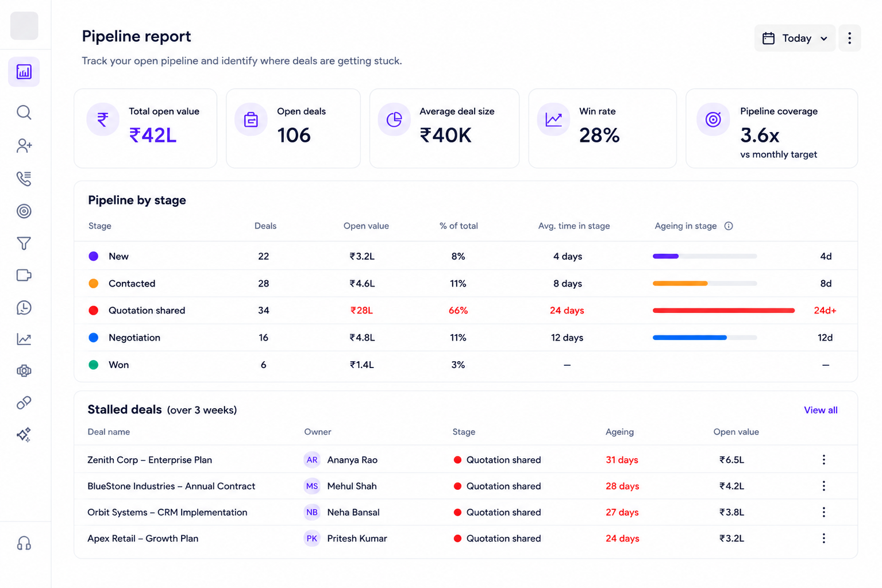Open the trend line analytics sidebar icon
Image resolution: width=882 pixels, height=588 pixels.
(x=24, y=339)
